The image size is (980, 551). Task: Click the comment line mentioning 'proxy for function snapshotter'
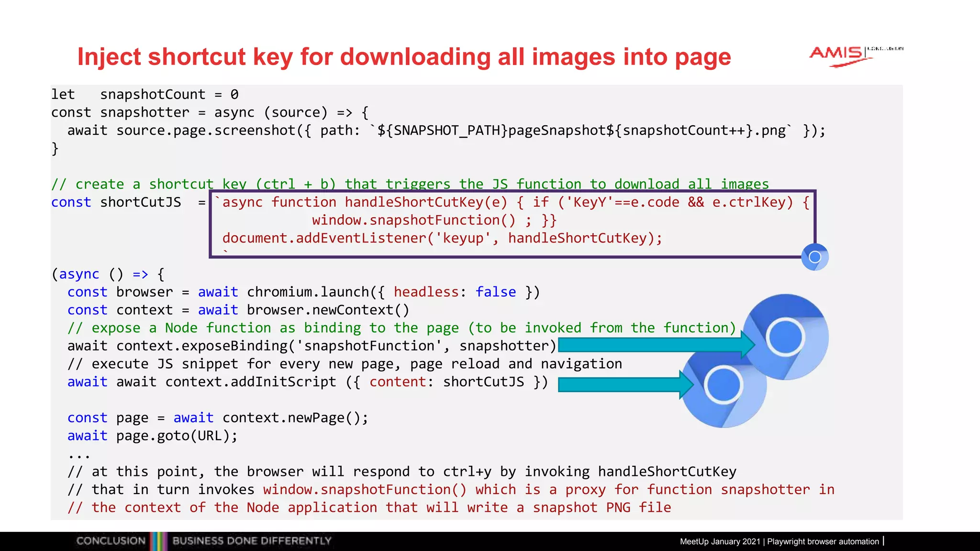(x=451, y=490)
